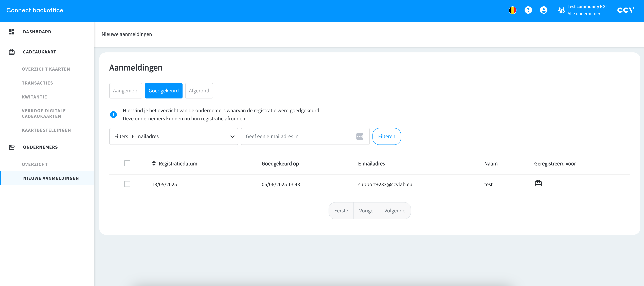Click the Filteren button
644x286 pixels.
386,136
